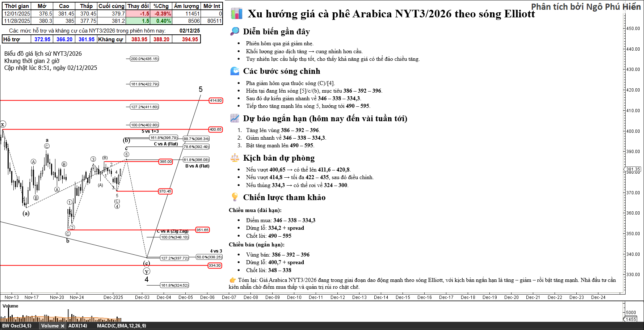Click the 414.80 red resistance price label
Screen dimensions: 644x330
coord(216,101)
